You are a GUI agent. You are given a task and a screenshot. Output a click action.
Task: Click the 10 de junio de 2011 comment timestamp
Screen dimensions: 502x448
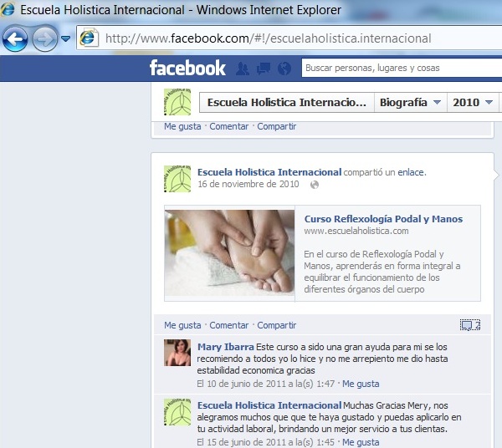coord(266,384)
